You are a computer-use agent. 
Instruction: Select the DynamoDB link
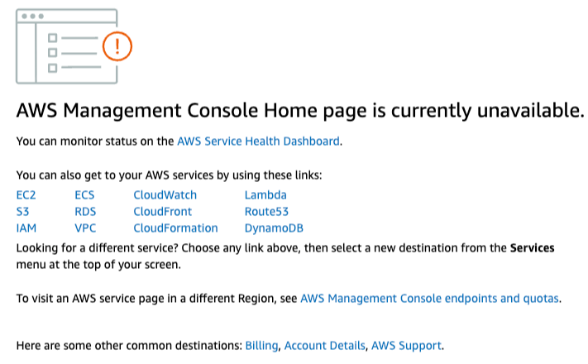pyautogui.click(x=274, y=228)
